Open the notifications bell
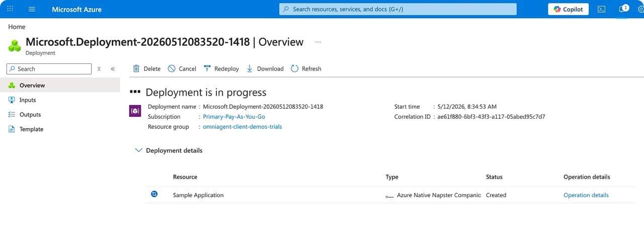Viewport: 644px width, 246px height. (x=623, y=9)
